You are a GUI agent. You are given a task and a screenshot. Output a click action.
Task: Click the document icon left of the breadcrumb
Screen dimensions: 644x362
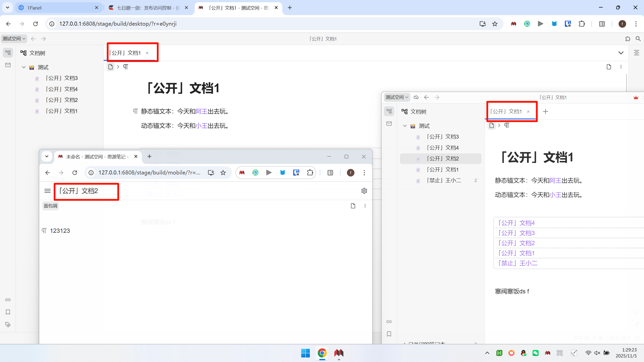pos(110,67)
